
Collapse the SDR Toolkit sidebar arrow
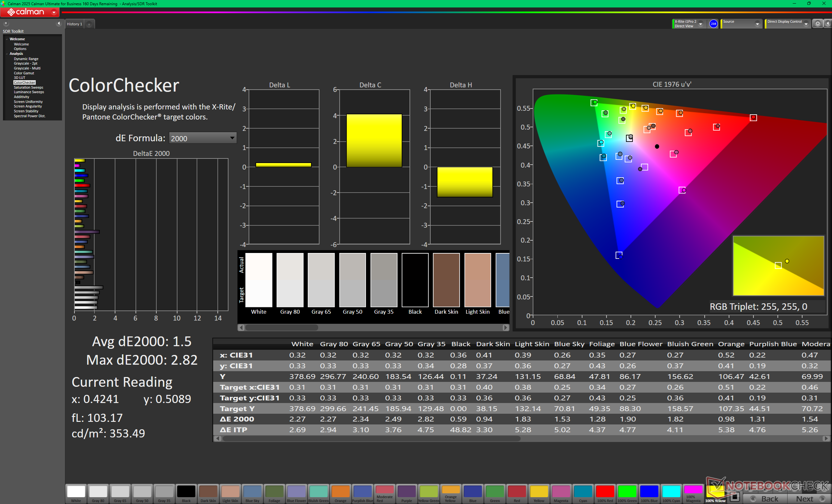pyautogui.click(x=59, y=23)
